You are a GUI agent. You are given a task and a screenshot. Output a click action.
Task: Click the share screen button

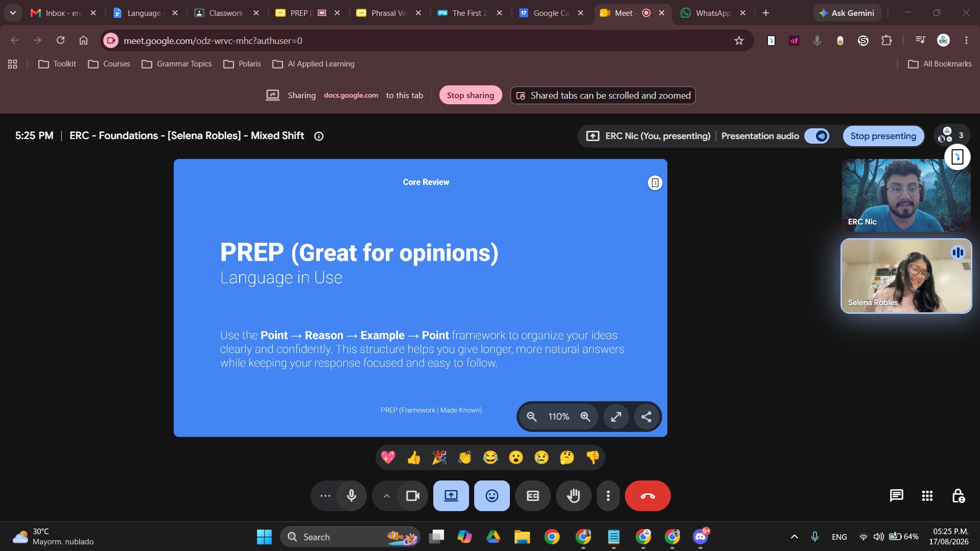coord(451,496)
